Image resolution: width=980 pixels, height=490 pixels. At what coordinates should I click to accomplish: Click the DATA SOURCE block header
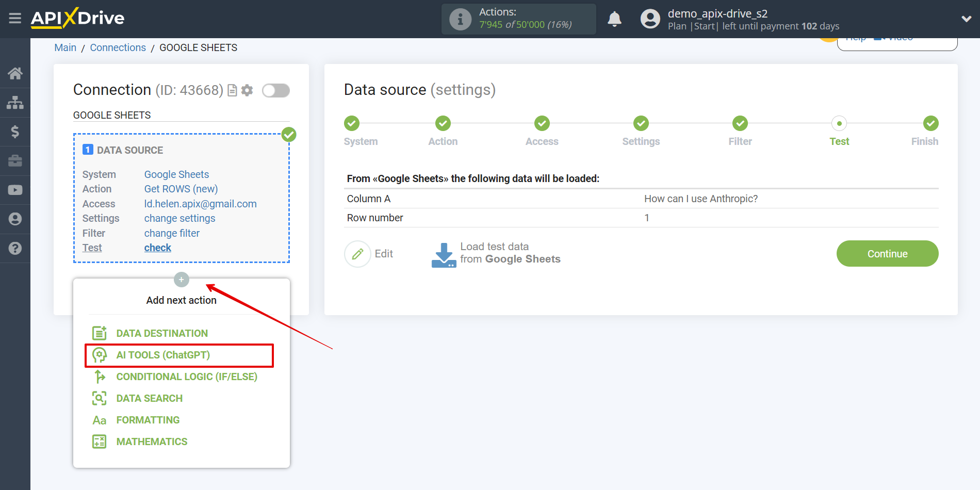coord(123,150)
